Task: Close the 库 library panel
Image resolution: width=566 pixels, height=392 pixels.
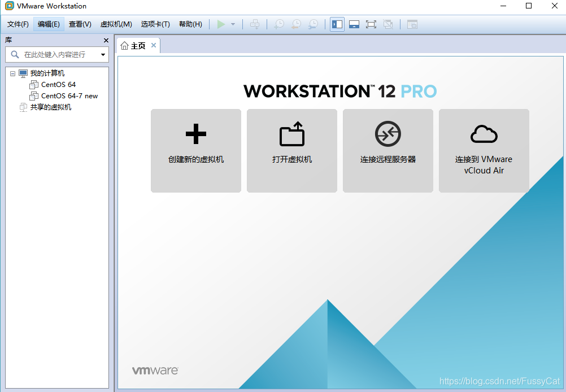Action: [106, 41]
